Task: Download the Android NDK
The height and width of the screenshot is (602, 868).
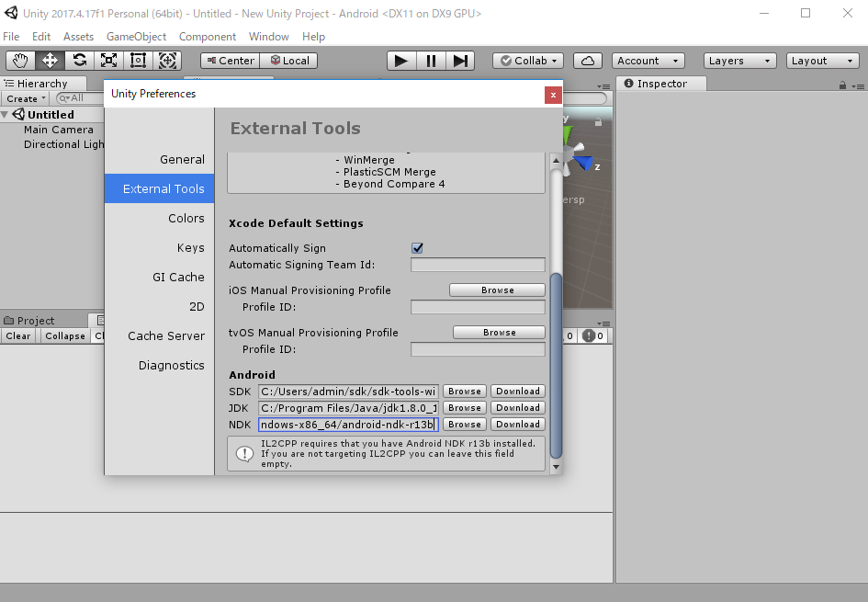Action: 518,425
